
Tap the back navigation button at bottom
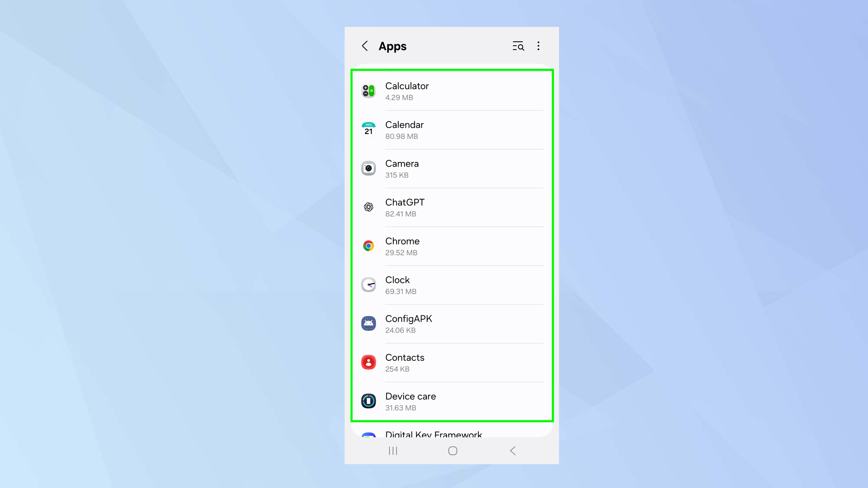click(513, 451)
